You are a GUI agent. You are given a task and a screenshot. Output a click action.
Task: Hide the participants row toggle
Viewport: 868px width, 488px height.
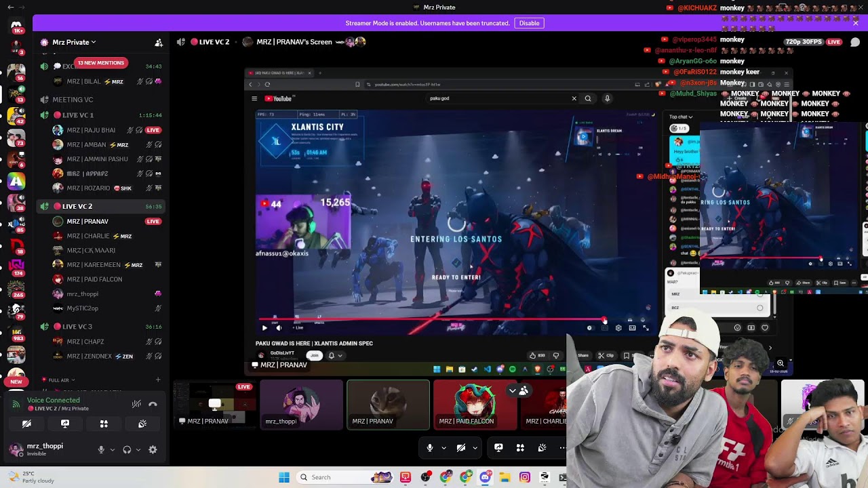coord(518,390)
